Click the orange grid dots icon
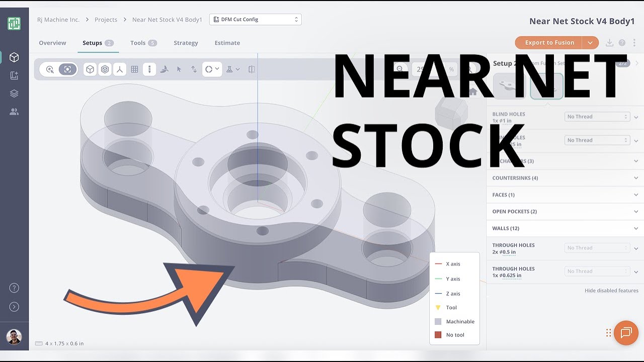Screen dimensions: 644x362 point(609,333)
